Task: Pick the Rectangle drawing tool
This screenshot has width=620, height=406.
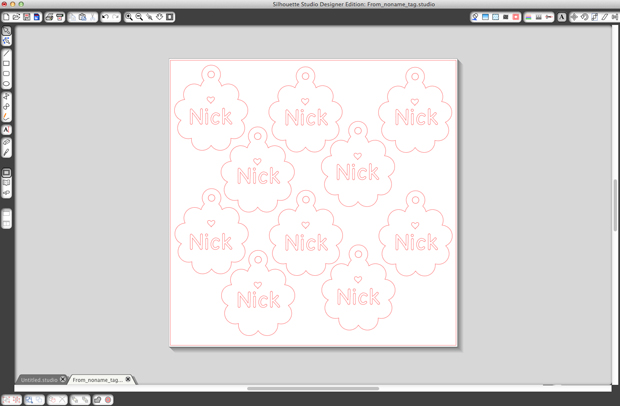Action: coord(6,63)
